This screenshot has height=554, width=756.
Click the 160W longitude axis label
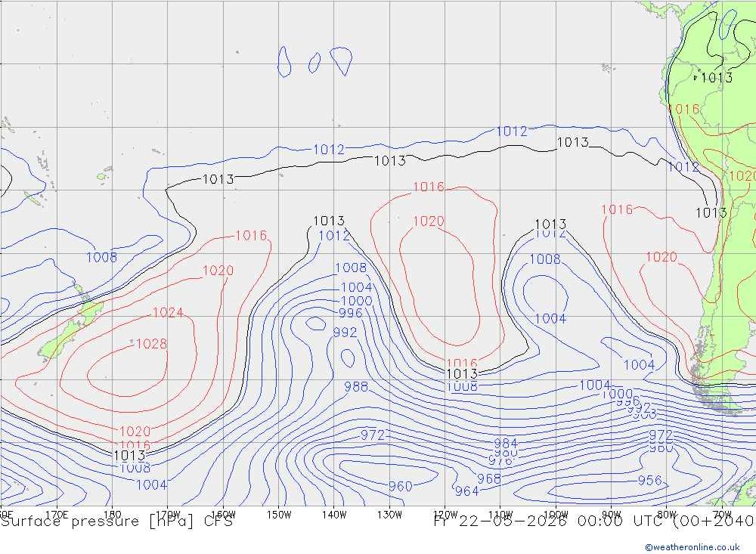tap(223, 515)
